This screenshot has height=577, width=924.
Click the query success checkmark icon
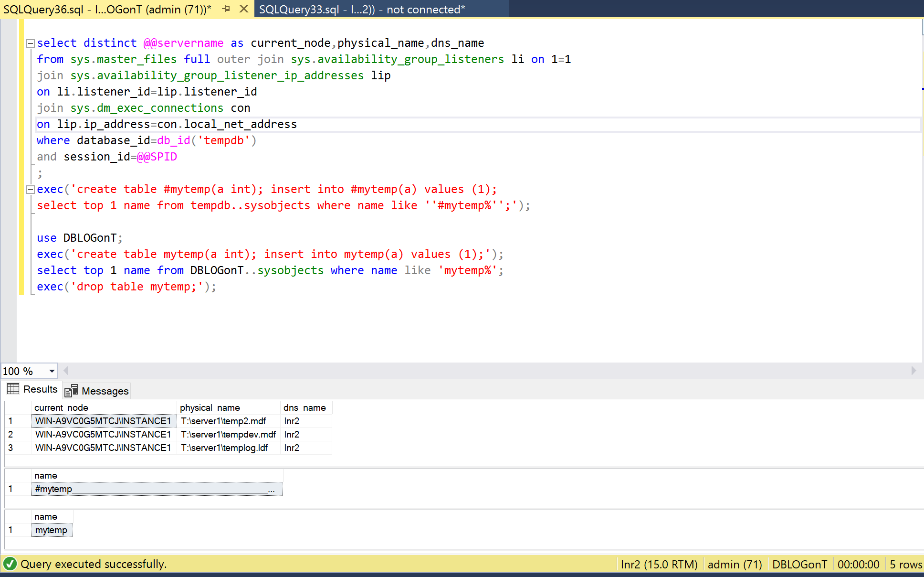point(10,564)
